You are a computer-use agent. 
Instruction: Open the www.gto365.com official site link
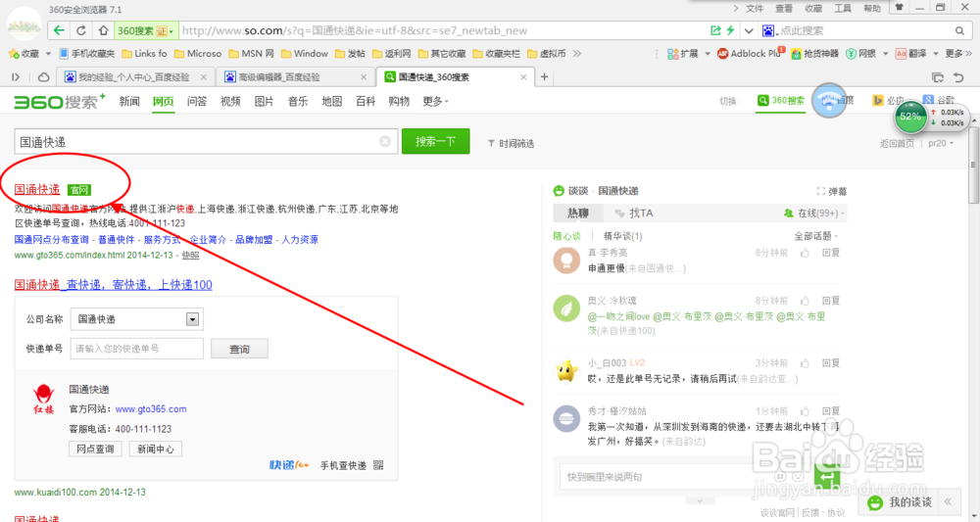[x=151, y=409]
